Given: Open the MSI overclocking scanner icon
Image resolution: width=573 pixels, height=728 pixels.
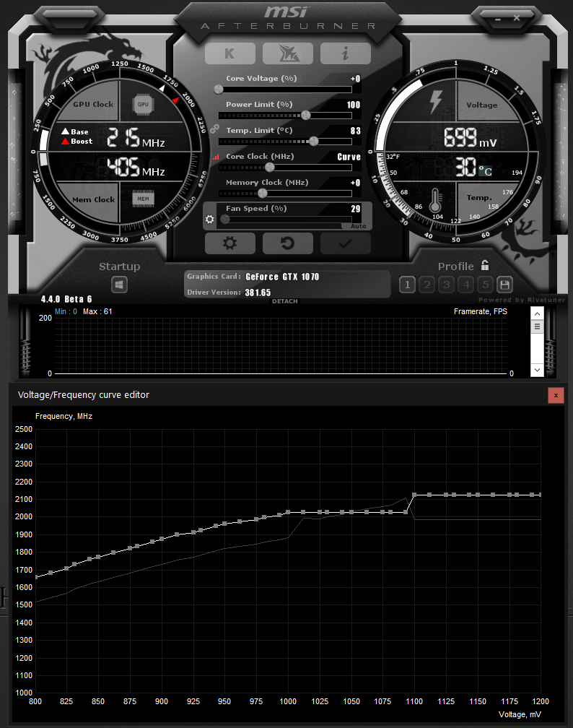Looking at the screenshot, I should (x=288, y=53).
